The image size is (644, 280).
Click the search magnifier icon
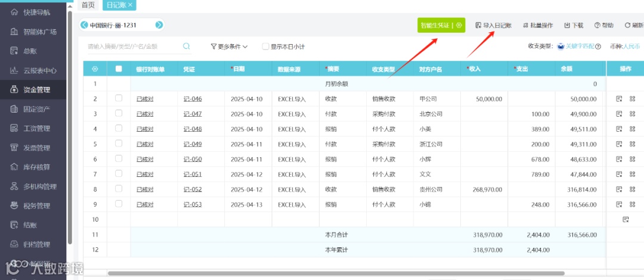tap(187, 46)
